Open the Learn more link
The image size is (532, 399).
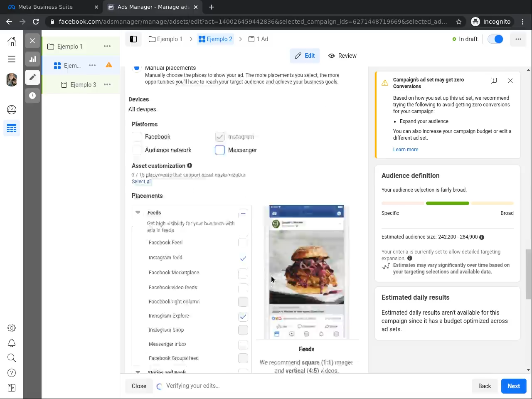tap(406, 150)
